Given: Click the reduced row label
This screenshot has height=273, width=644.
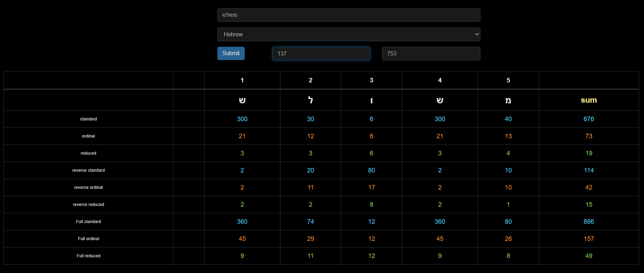Looking at the screenshot, I should pos(88,153).
